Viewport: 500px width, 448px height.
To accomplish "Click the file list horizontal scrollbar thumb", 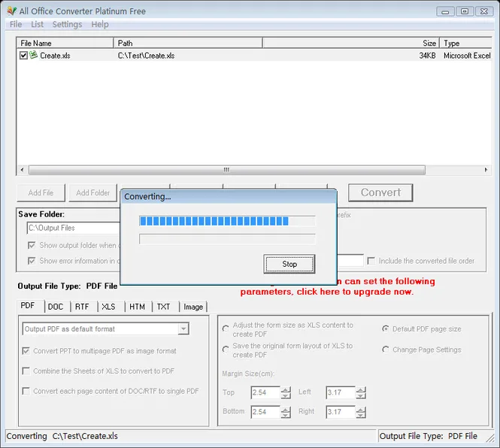I will click(x=227, y=170).
